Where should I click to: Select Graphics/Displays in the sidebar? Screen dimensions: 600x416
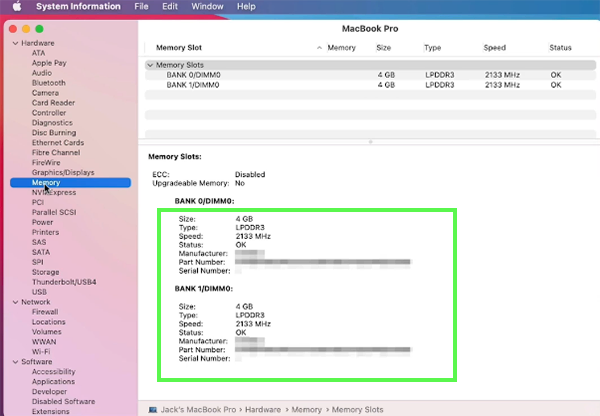(x=63, y=173)
